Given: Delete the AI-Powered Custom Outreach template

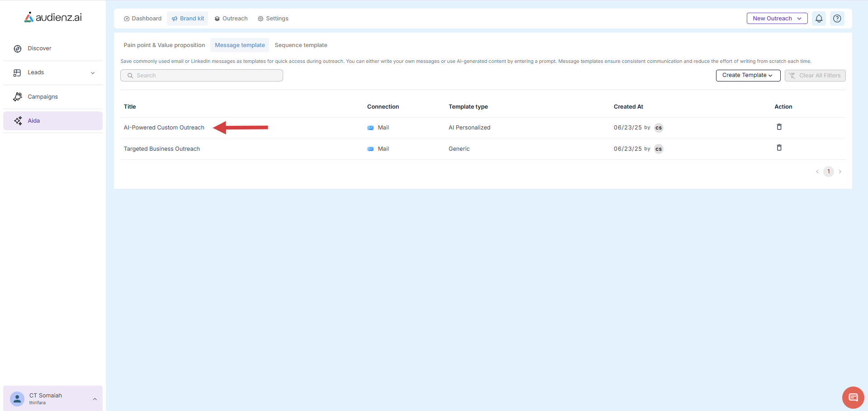Looking at the screenshot, I should click(x=779, y=127).
